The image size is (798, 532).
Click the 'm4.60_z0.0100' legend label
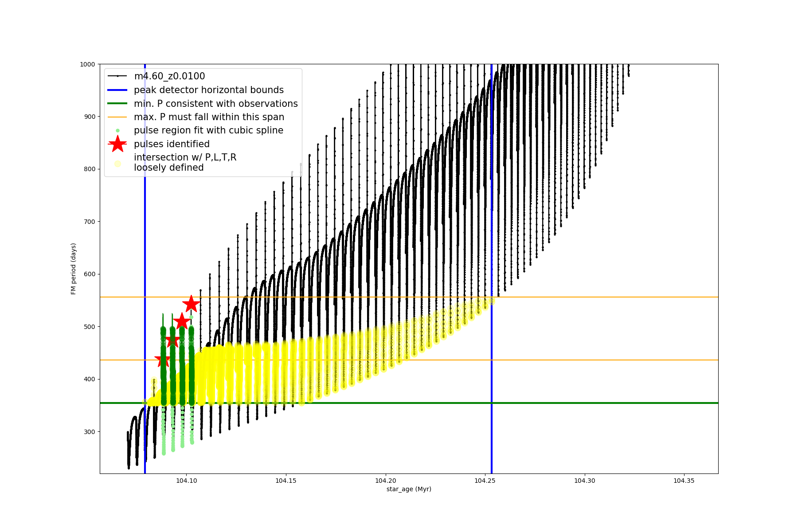coord(169,76)
